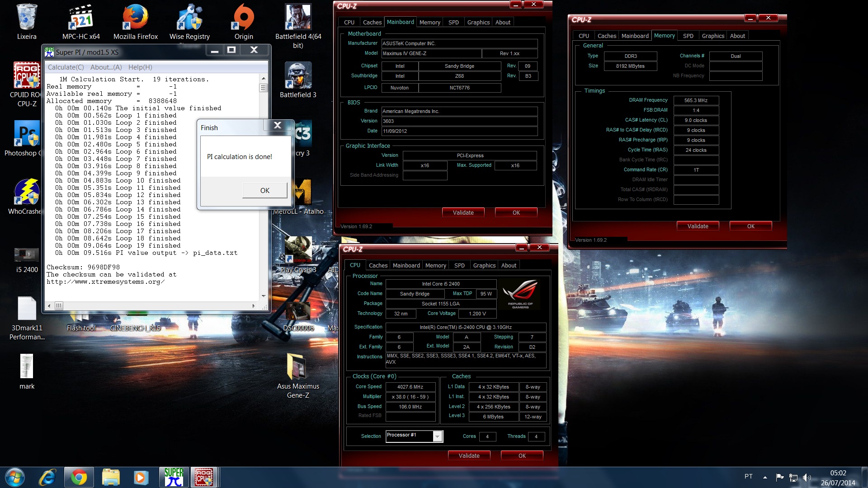Open Battlefield 3 desktop icon

[298, 80]
